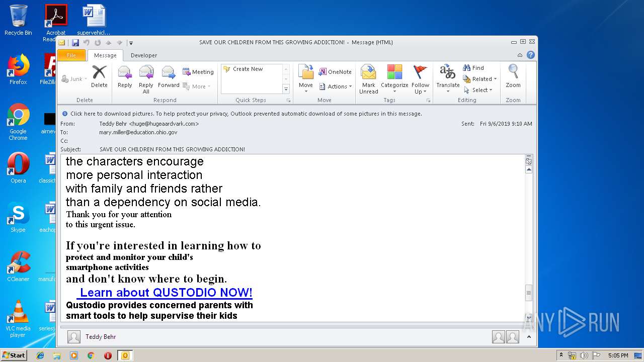Screen dimensions: 644x362
Task: Open the CCleaner desktop shortcut
Action: coord(18,266)
